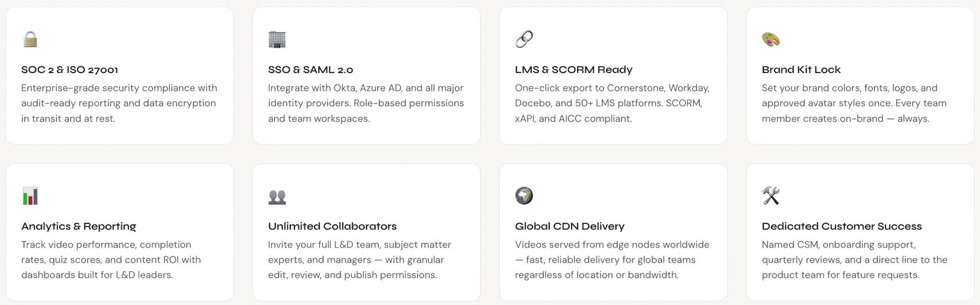
Task: Select the Analytics & Reporting heading
Action: click(x=79, y=226)
